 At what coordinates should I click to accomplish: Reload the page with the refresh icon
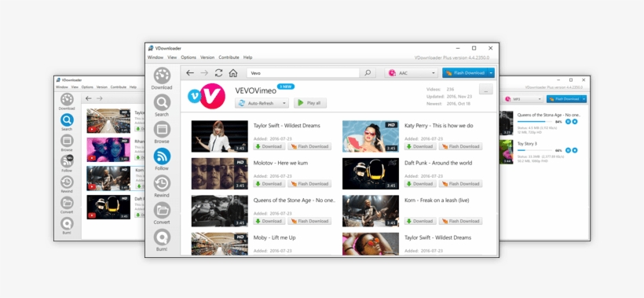click(x=218, y=73)
